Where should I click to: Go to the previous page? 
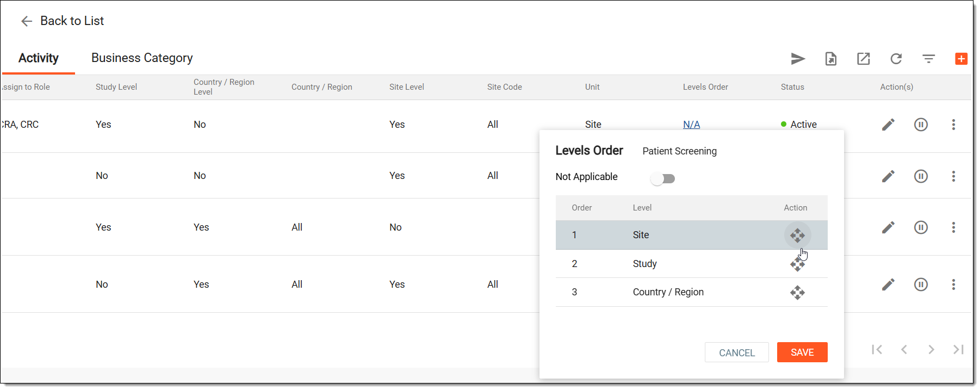pyautogui.click(x=904, y=350)
